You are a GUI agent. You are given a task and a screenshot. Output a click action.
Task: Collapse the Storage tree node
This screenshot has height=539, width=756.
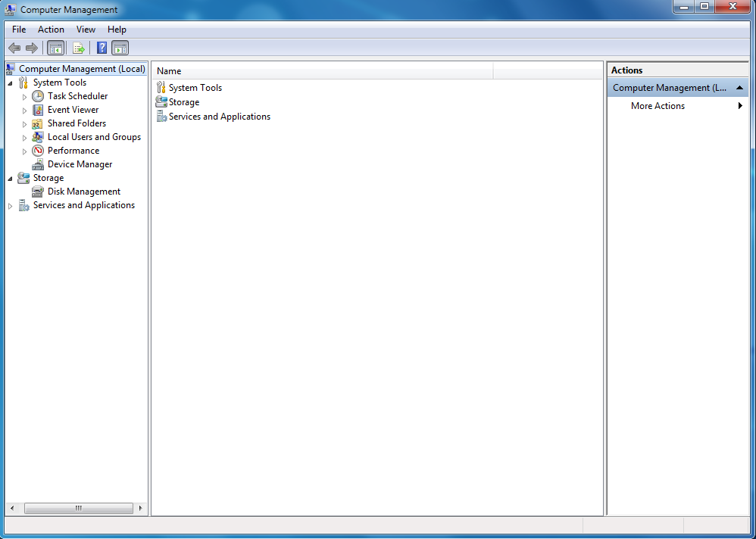[10, 179]
